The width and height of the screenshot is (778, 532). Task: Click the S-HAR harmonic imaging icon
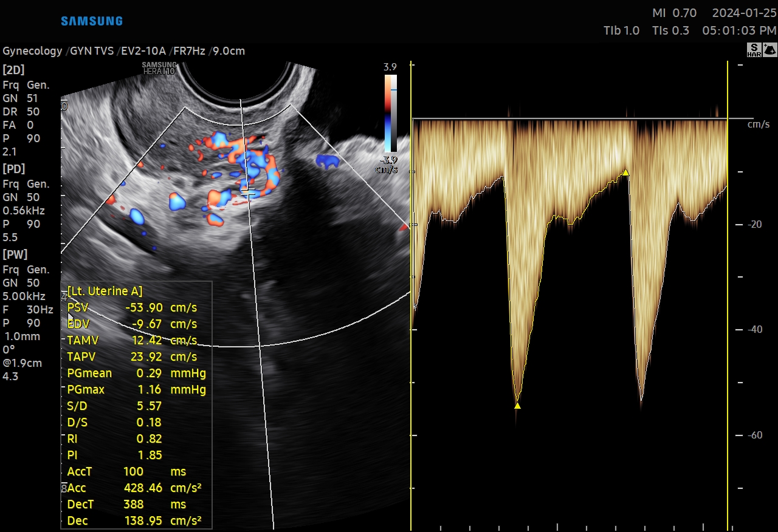754,50
